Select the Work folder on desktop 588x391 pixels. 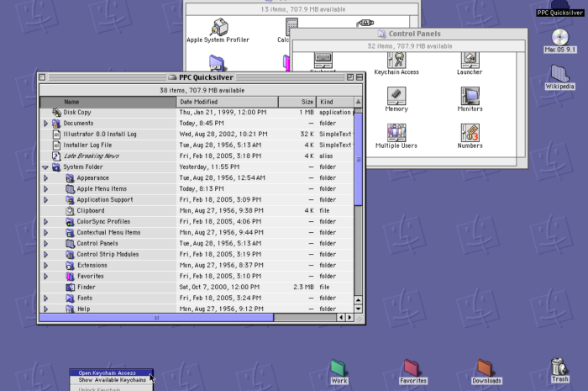339,368
